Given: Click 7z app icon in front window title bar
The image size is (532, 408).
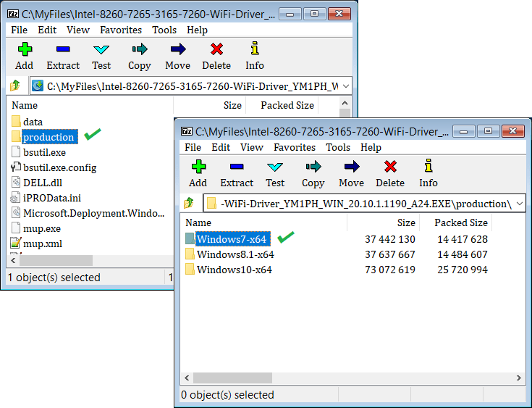Looking at the screenshot, I should (187, 131).
